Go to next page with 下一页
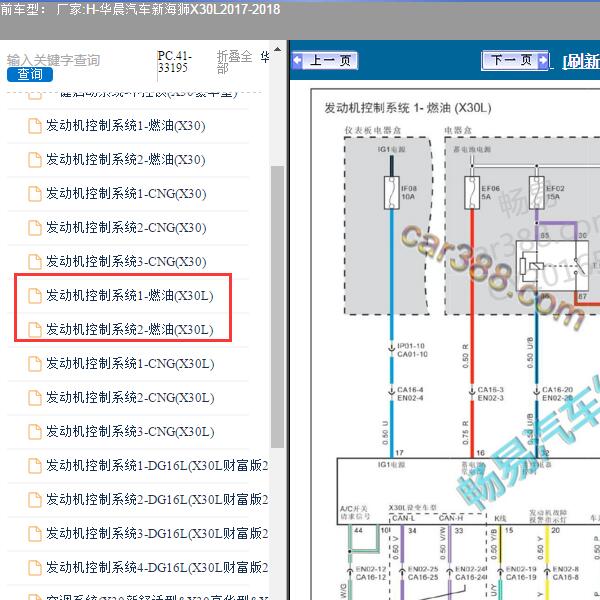Image resolution: width=600 pixels, height=600 pixels. coord(515,60)
